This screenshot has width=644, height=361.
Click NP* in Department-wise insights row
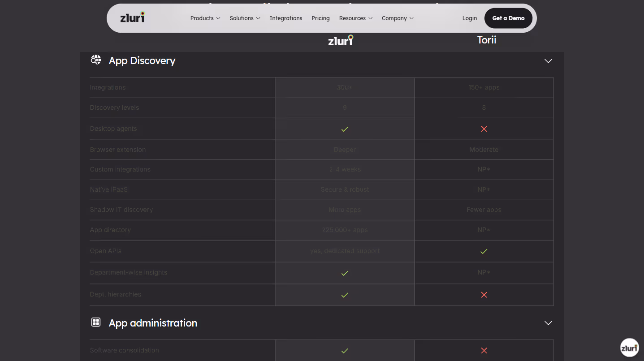tap(484, 272)
